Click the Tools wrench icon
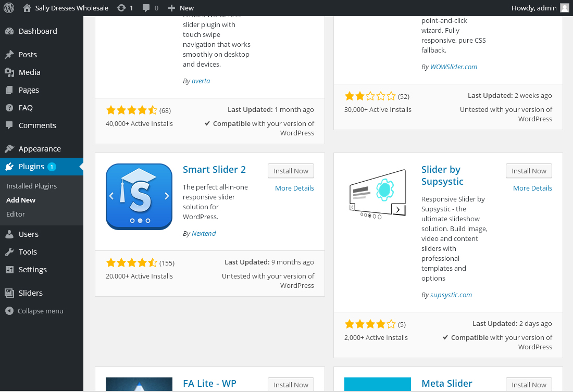This screenshot has width=573, height=392. coord(9,252)
